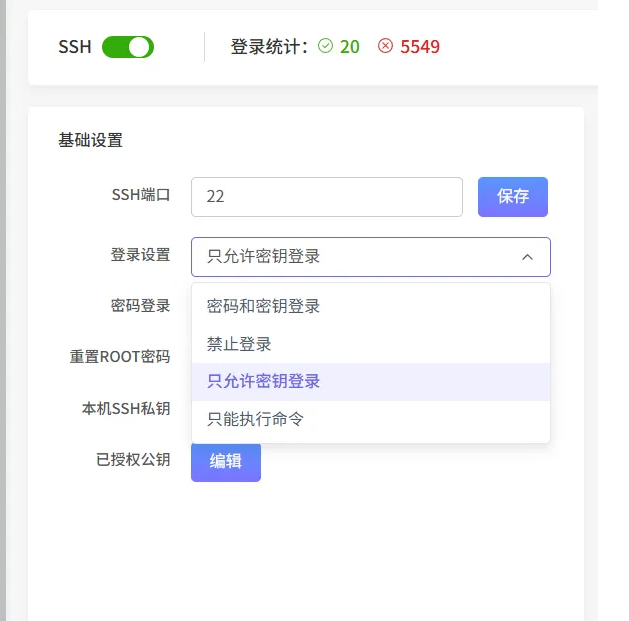Toggle the SSH service switch
Screen dimensions: 629x621
pos(128,47)
